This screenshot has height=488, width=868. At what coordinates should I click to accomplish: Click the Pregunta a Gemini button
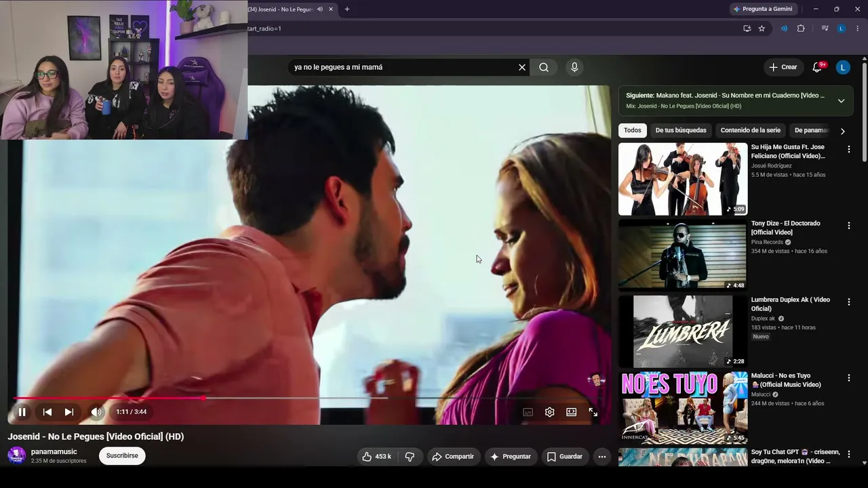point(763,9)
